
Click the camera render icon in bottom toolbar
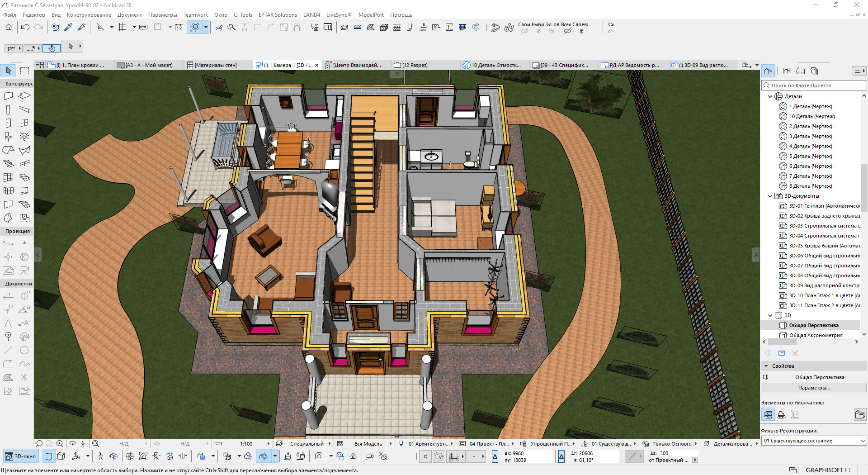coord(319,456)
